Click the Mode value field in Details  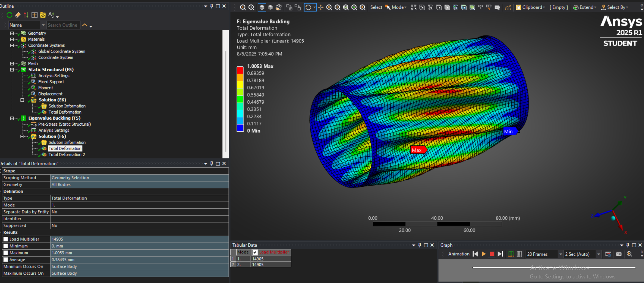[x=139, y=205]
